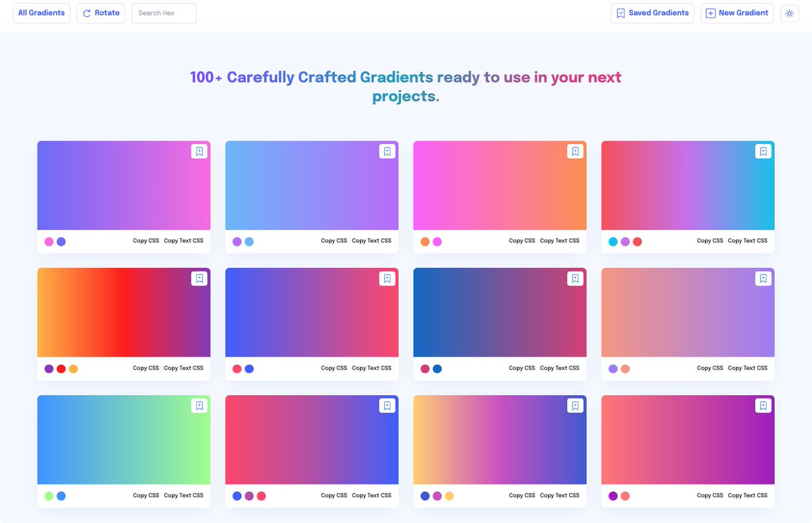Image resolution: width=812 pixels, height=523 pixels.
Task: Open the violet-to-pink gradient preview
Action: pyautogui.click(x=124, y=185)
